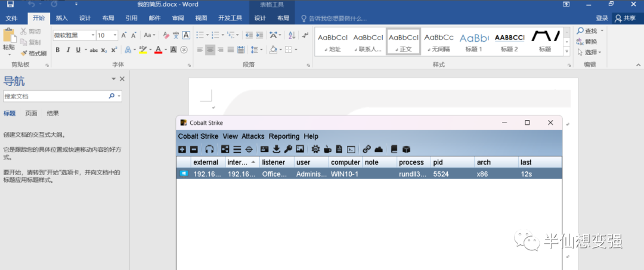Justify text in Word paragraph group

(230, 50)
